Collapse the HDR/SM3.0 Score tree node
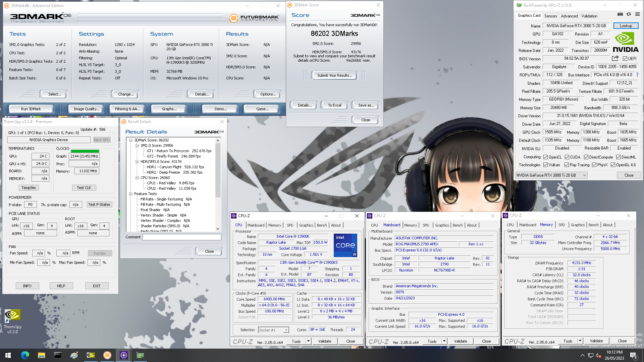644x362 pixels. [137, 162]
